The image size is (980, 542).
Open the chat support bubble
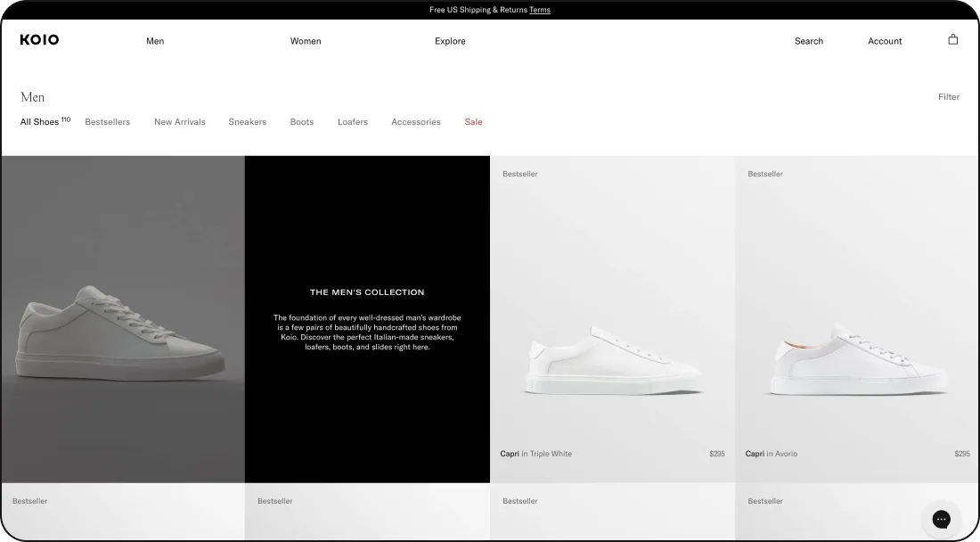[x=942, y=519]
